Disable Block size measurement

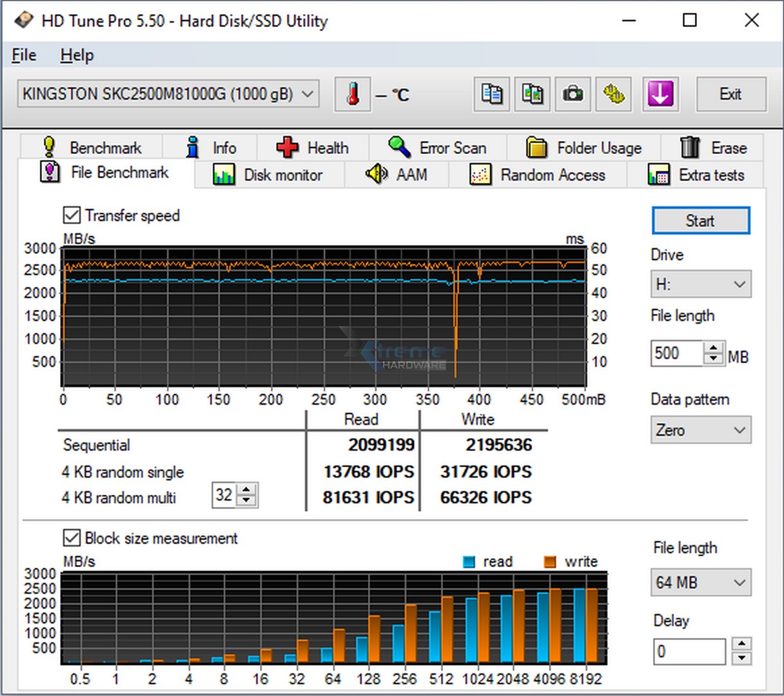72,539
